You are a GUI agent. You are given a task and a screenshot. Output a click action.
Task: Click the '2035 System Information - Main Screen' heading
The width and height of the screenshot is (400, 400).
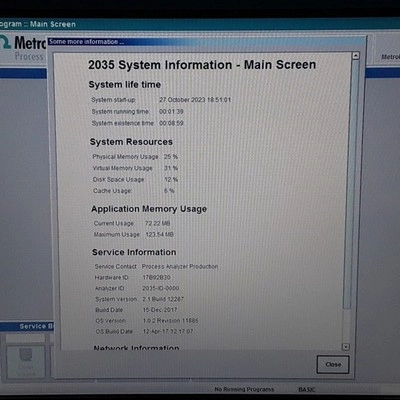tap(202, 65)
